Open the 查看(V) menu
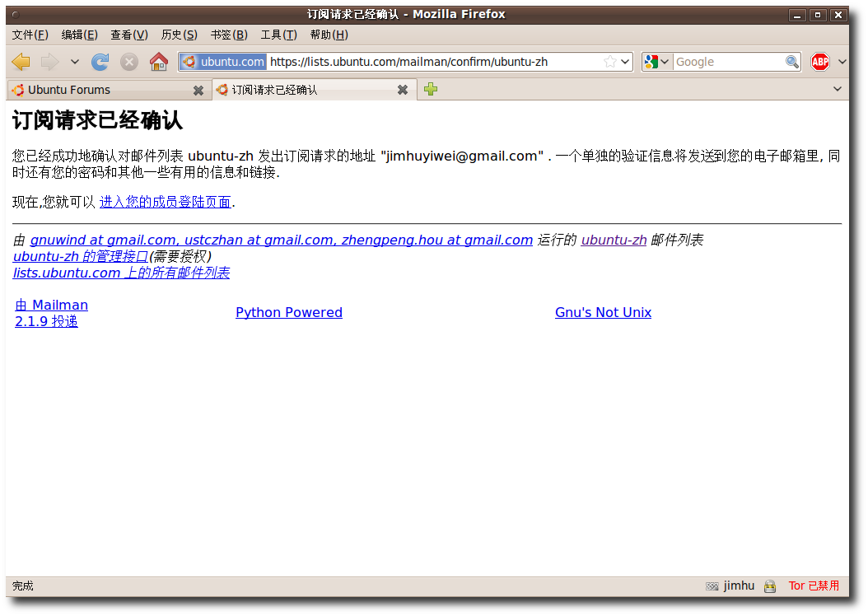This screenshot has height=616, width=868. [x=129, y=35]
